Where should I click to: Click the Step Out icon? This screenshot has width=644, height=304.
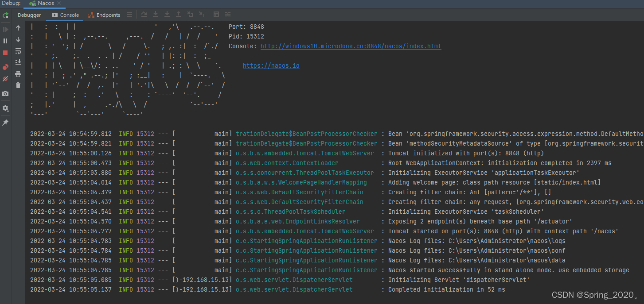coord(179,14)
